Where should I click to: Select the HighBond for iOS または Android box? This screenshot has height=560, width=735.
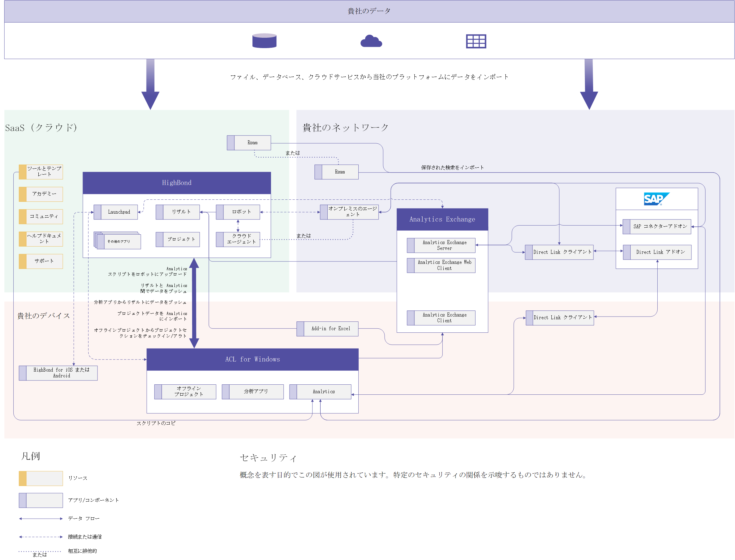[x=58, y=373]
